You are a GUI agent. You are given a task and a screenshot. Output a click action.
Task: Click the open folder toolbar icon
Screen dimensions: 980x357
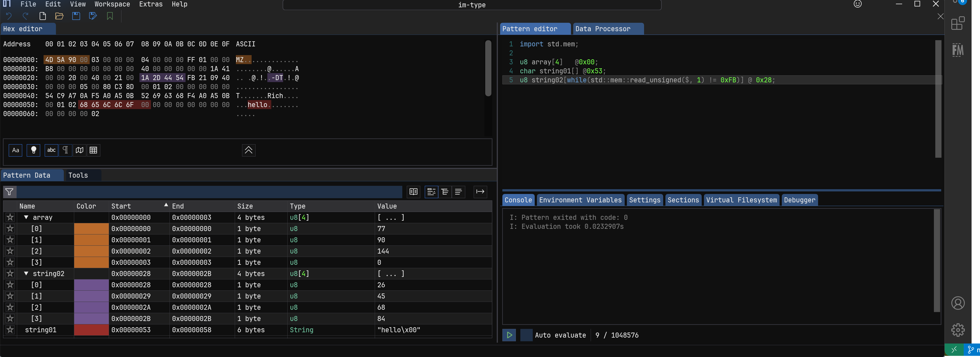(59, 16)
